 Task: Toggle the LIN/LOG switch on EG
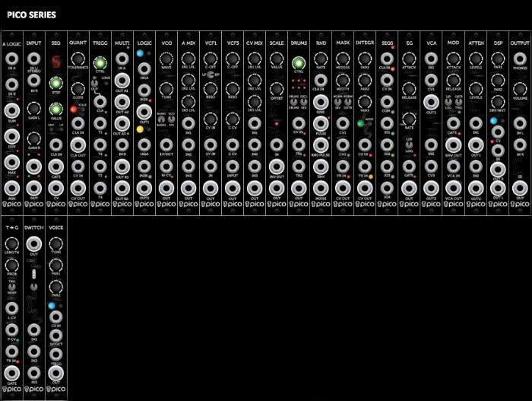pos(409,144)
